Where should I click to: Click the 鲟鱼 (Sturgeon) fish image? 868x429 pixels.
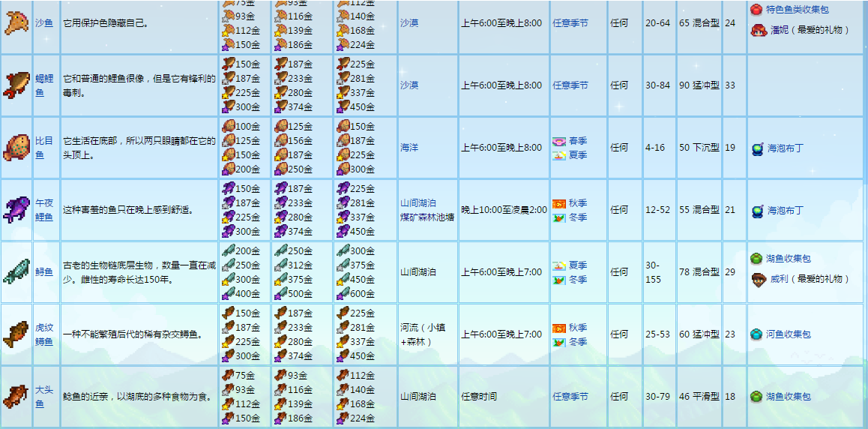pyautogui.click(x=17, y=271)
